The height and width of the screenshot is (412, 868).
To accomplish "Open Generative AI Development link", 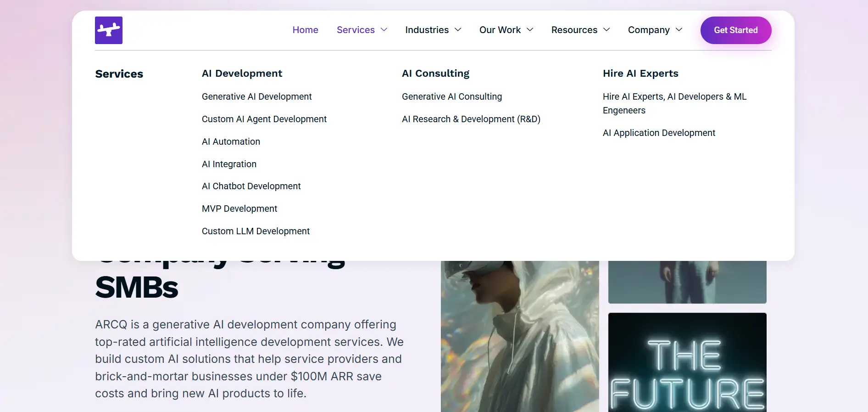I will click(257, 96).
